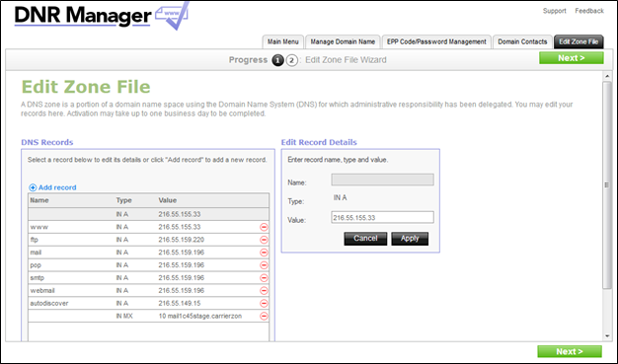Apply the record changes
The height and width of the screenshot is (364, 618).
(410, 239)
